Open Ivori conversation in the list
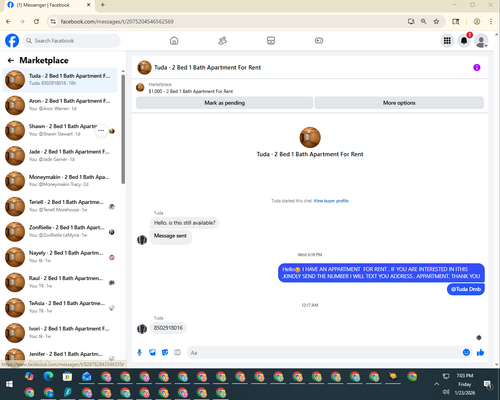500x400 pixels. [60, 332]
